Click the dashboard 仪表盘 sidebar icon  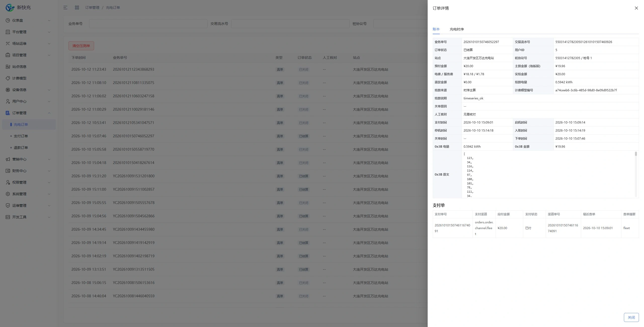click(x=8, y=20)
